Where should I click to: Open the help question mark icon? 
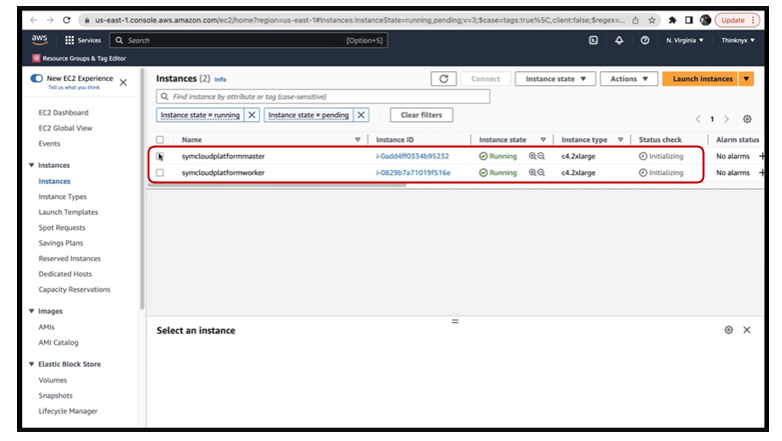(645, 40)
